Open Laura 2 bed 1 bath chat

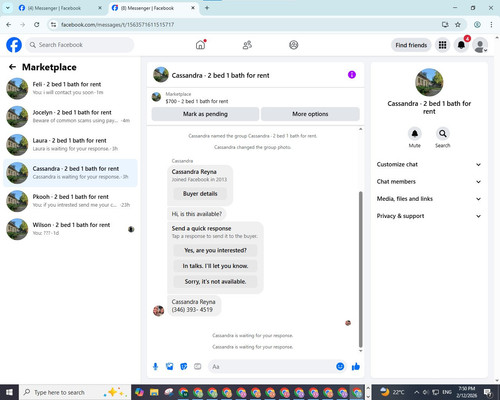(x=70, y=145)
